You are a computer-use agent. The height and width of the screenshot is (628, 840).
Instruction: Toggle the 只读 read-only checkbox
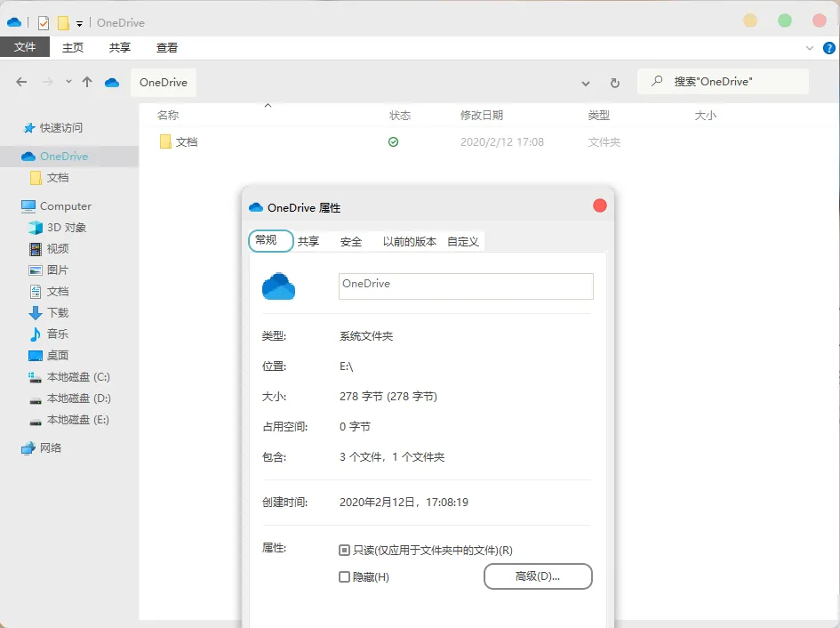click(345, 551)
